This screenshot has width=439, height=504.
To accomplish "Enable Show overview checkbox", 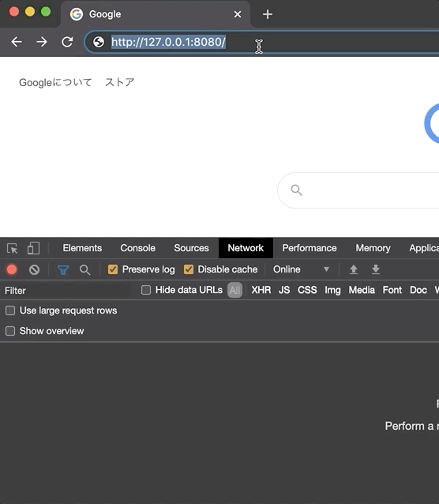I will (10, 331).
